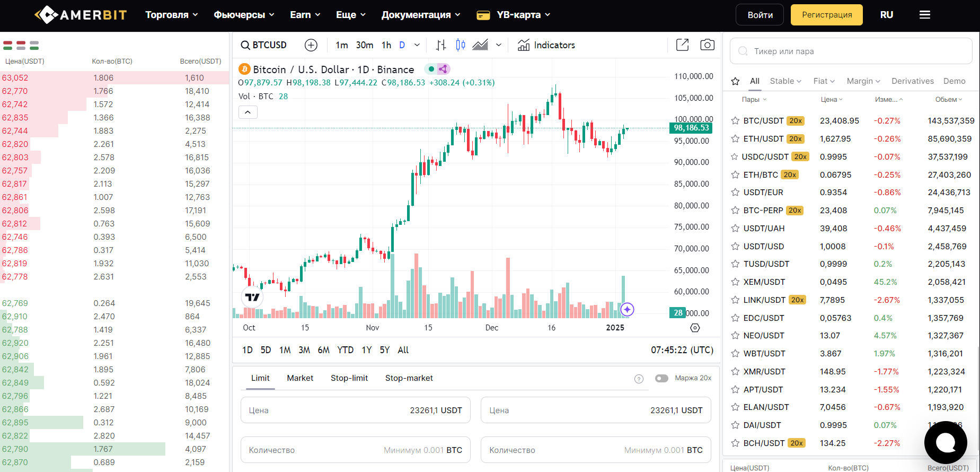
Task: Star the XEM/USDT pair
Action: coord(735,282)
